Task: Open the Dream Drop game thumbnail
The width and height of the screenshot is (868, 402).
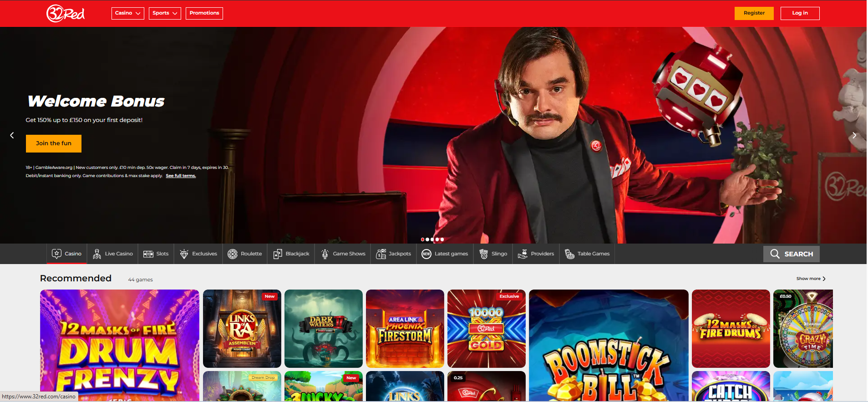Action: point(242,387)
